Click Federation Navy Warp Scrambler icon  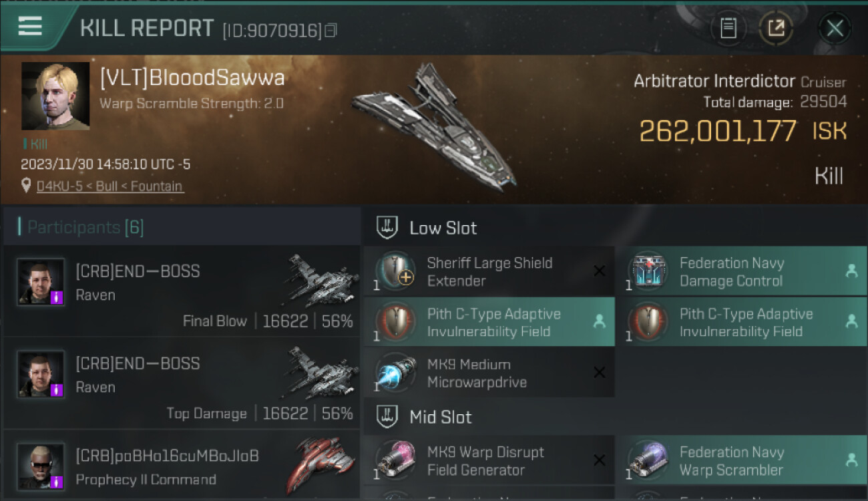(649, 460)
